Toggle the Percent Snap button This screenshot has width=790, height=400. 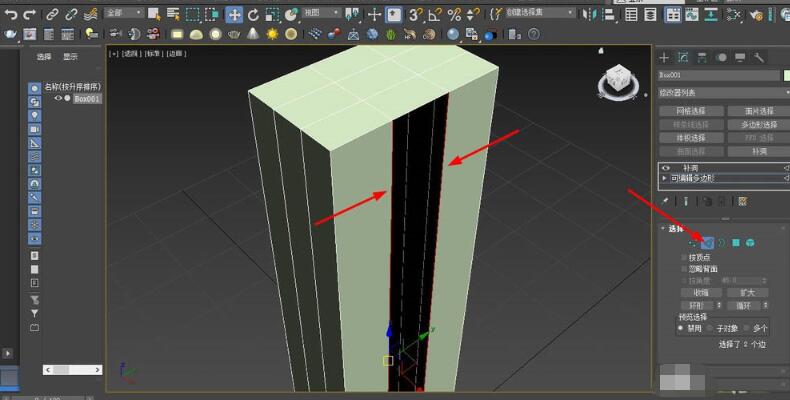(454, 15)
